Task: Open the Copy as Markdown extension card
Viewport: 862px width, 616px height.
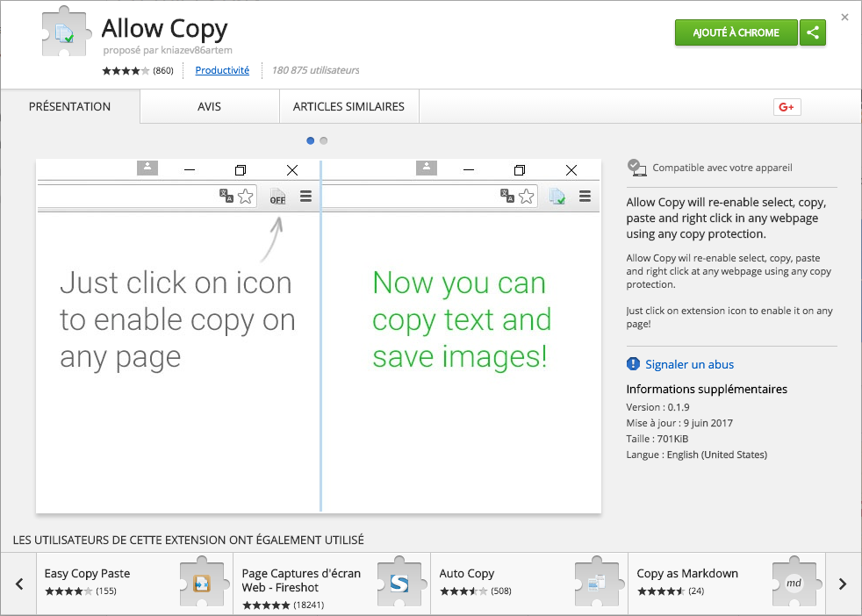Action: point(727,584)
